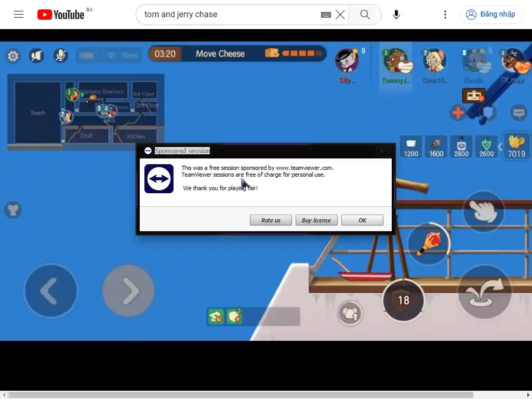Viewport: 532px width, 399px height.
Task: Click the 03:20 match timer
Action: [165, 54]
